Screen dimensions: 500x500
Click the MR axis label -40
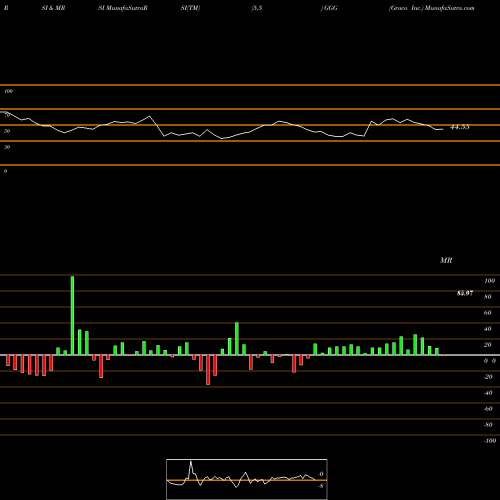(488, 393)
